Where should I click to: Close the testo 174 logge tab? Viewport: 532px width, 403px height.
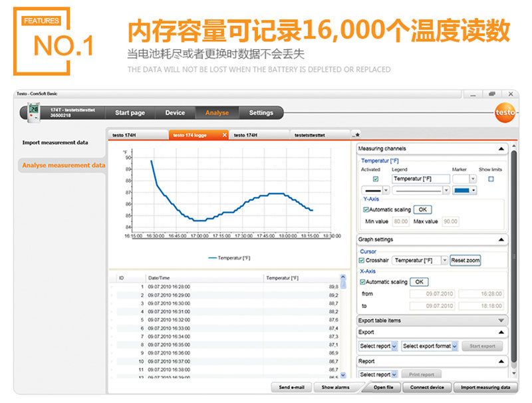click(224, 135)
